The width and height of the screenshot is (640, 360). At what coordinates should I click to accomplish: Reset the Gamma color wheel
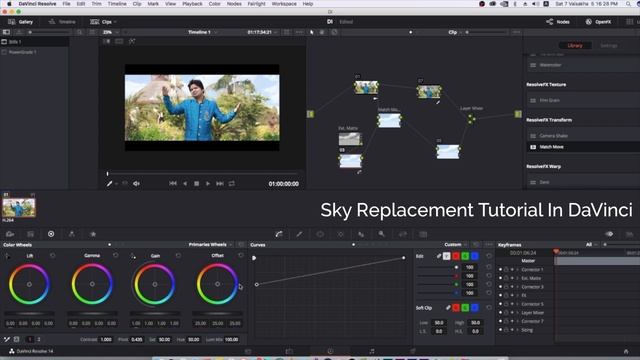click(x=116, y=256)
